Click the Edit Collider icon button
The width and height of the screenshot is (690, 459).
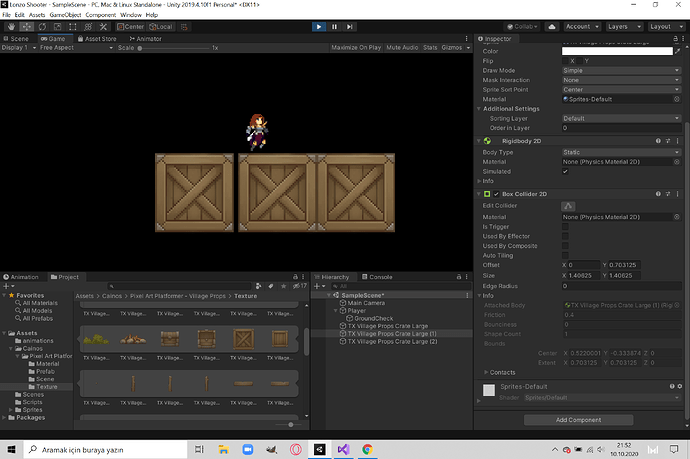pos(569,205)
